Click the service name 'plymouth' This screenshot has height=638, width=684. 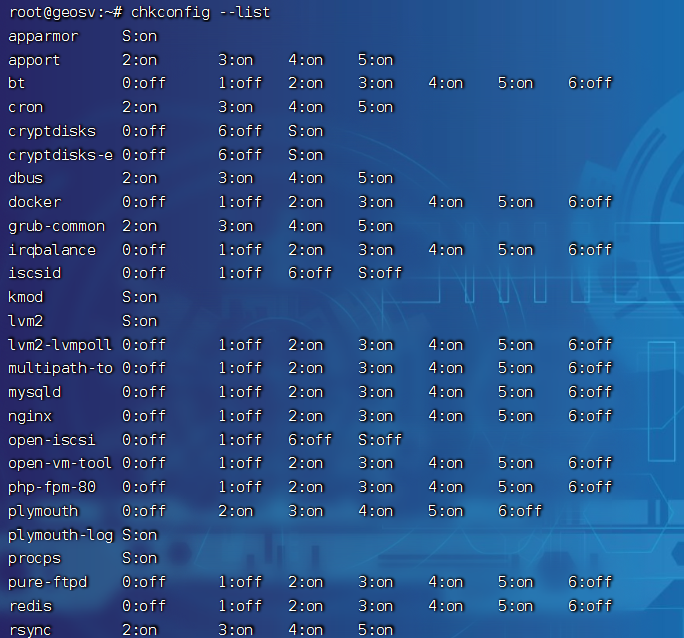[x=43, y=511]
